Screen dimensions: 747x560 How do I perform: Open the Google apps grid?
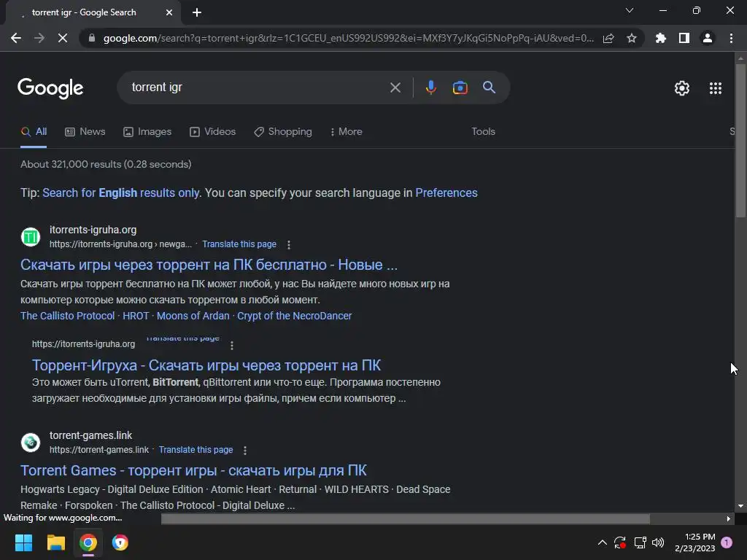click(x=716, y=88)
